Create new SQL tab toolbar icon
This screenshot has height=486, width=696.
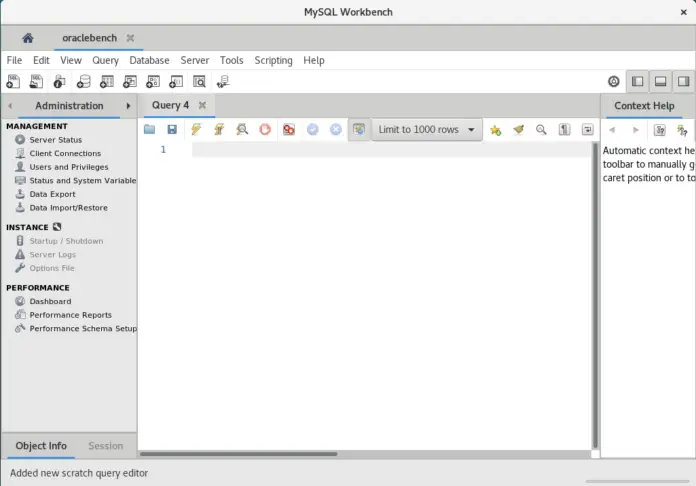point(13,82)
